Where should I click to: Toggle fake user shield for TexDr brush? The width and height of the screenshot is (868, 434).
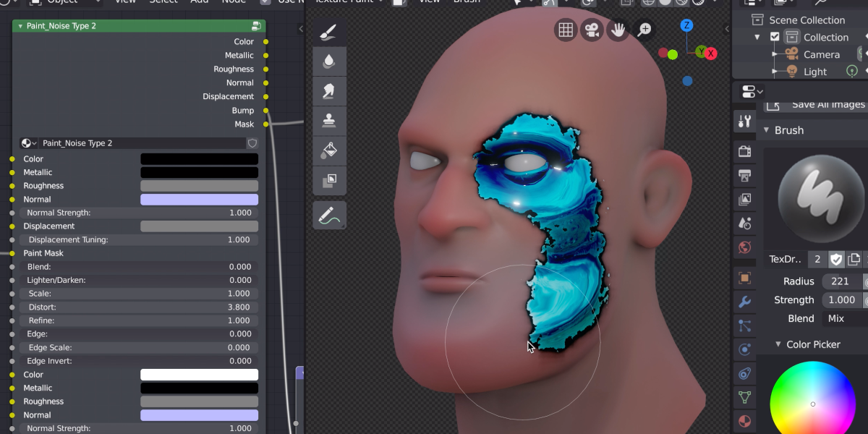pyautogui.click(x=836, y=259)
